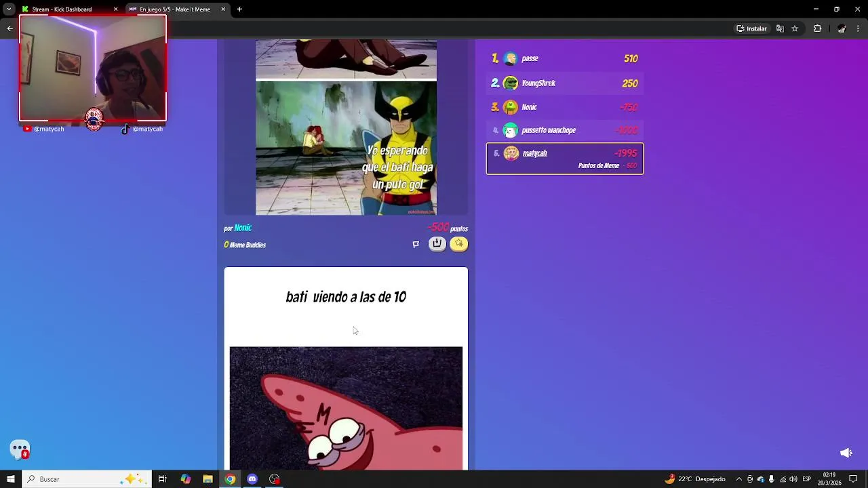Open the tab search dropdown arrow
Viewport: 868px width, 488px height.
click(9, 9)
